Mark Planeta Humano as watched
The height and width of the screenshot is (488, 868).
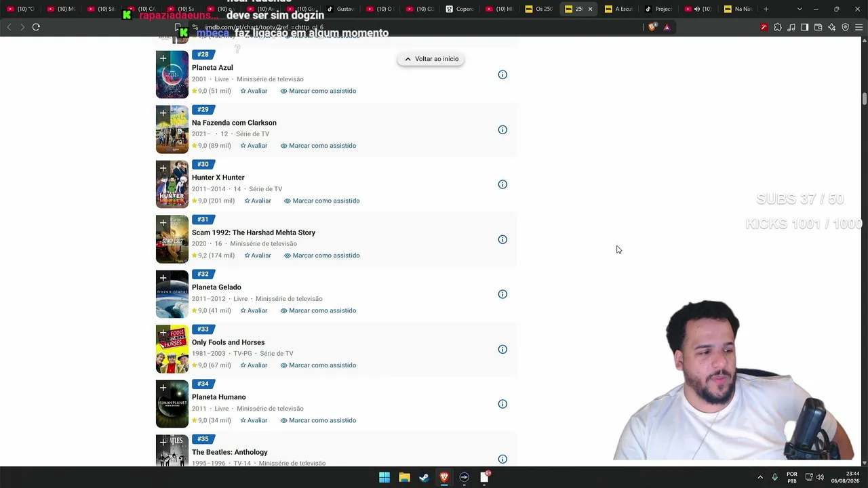coord(318,420)
